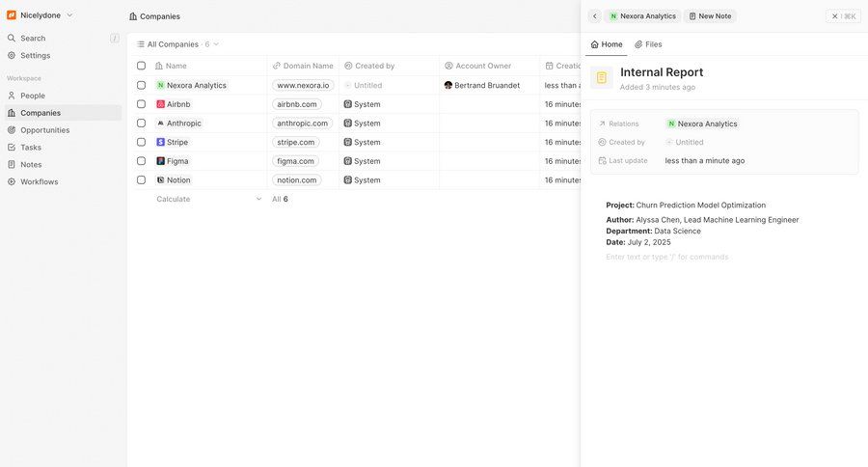Click the search magnifier icon in sidebar
Image resolution: width=868 pixels, height=467 pixels.
coord(12,39)
